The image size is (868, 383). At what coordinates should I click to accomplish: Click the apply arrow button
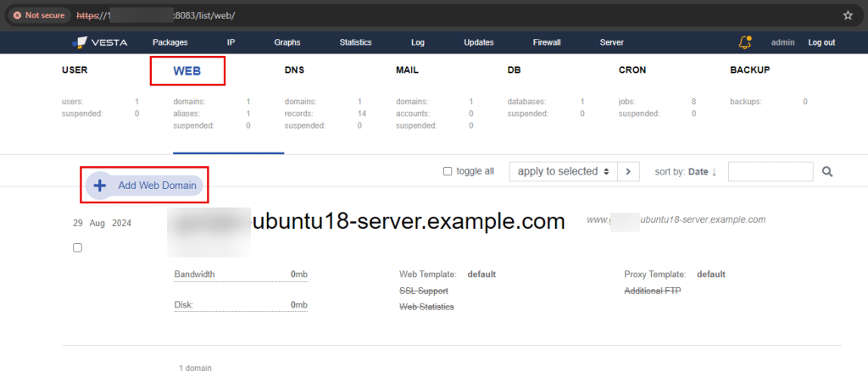(628, 172)
